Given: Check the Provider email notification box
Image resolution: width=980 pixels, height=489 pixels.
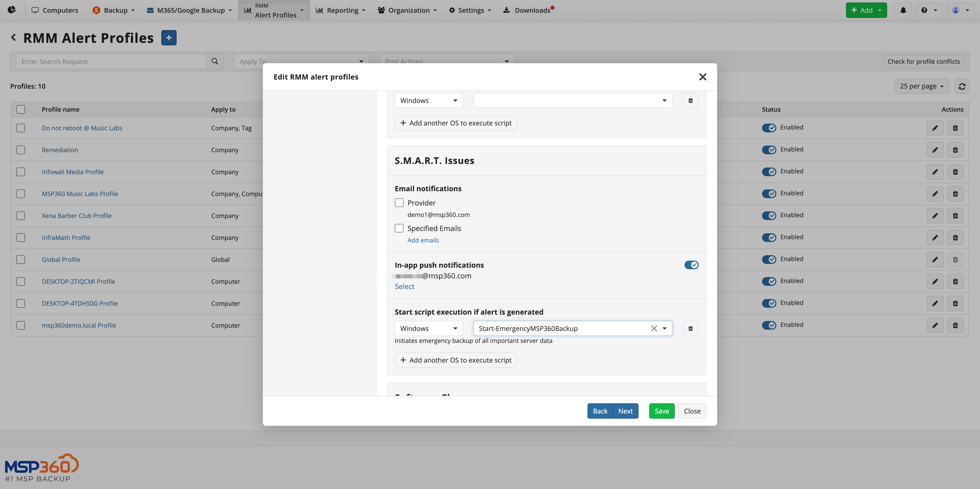Looking at the screenshot, I should coord(399,202).
